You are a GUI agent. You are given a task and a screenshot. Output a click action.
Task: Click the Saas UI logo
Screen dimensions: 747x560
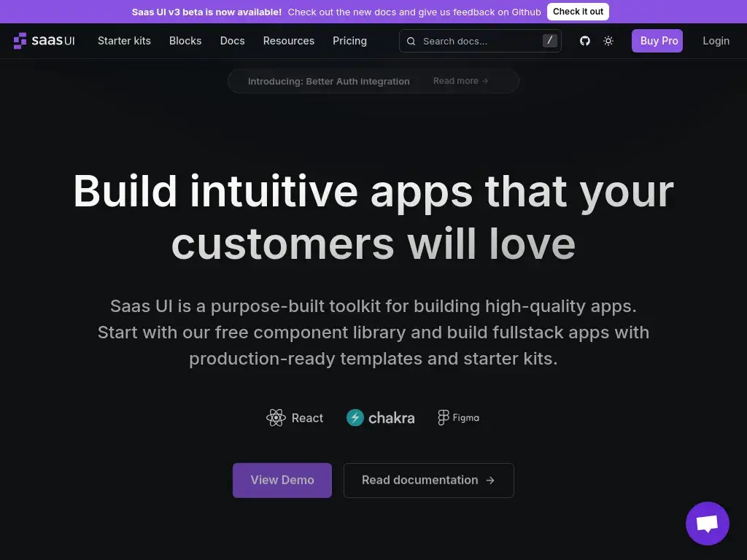point(44,41)
